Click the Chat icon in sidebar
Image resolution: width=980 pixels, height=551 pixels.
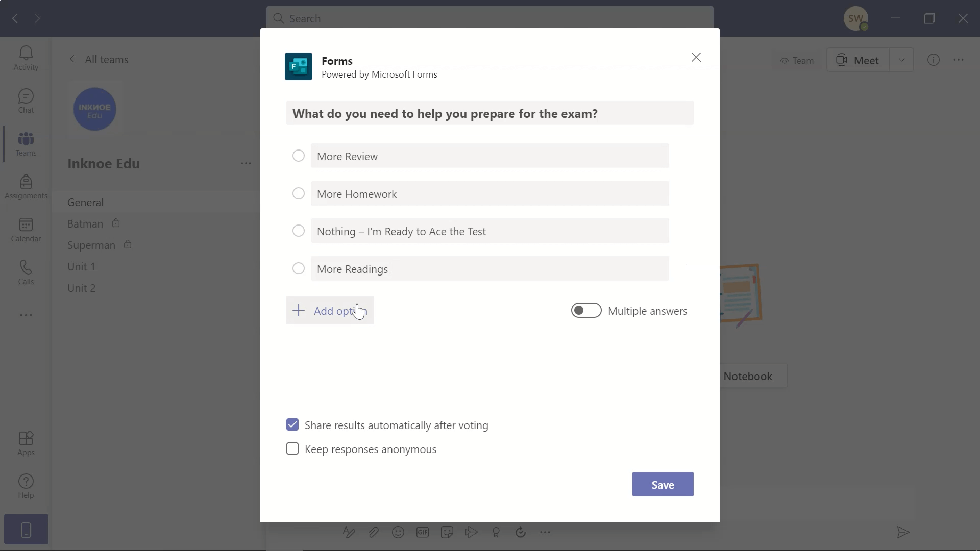point(26,102)
